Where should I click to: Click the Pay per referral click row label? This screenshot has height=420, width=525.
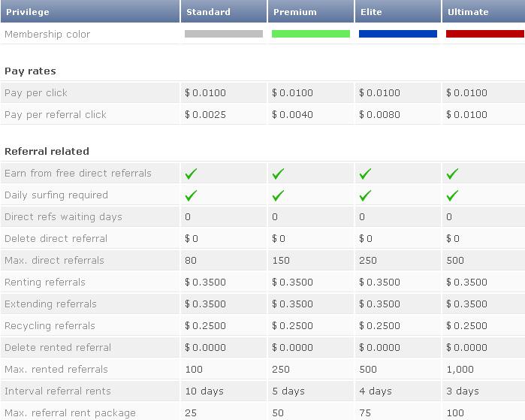pyautogui.click(x=56, y=115)
